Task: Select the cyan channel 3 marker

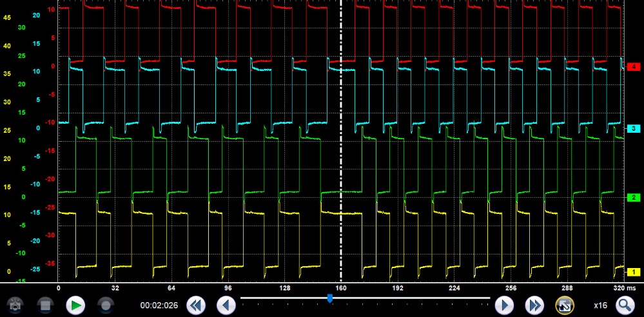Action: pos(633,129)
